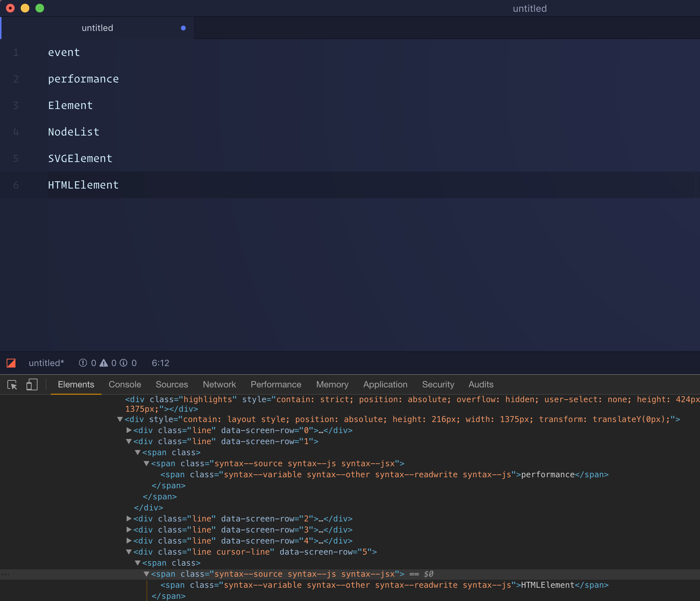Click the red close window button
700x601 pixels.
click(x=10, y=8)
